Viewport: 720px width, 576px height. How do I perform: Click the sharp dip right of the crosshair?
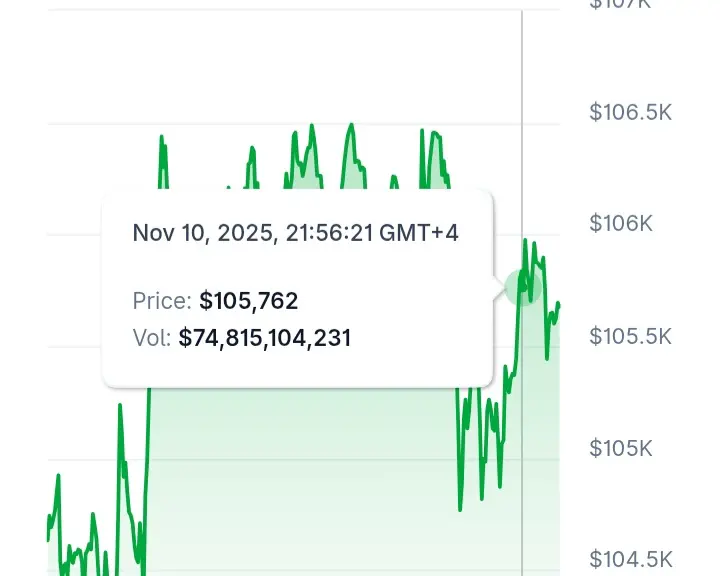click(x=547, y=357)
